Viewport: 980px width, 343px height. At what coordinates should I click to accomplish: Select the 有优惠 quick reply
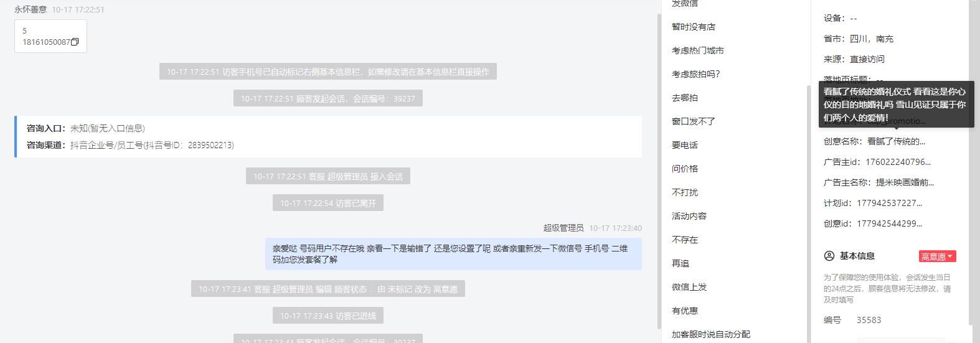[x=684, y=311]
